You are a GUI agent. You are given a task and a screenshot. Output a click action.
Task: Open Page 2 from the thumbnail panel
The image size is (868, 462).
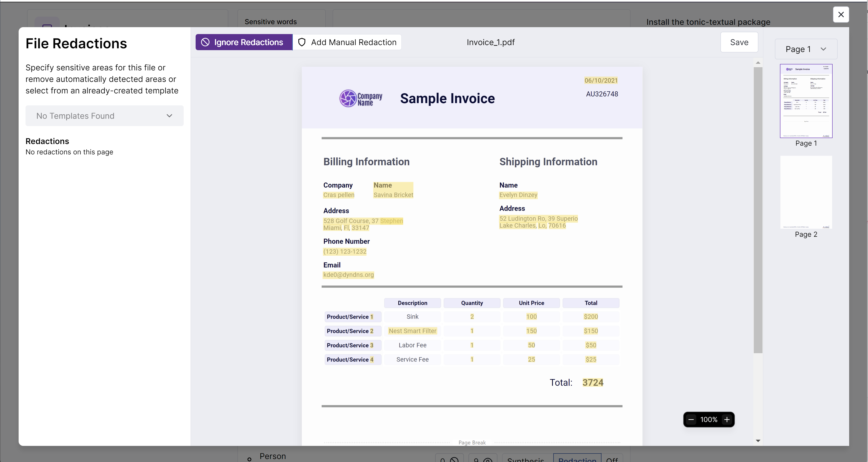pos(806,192)
